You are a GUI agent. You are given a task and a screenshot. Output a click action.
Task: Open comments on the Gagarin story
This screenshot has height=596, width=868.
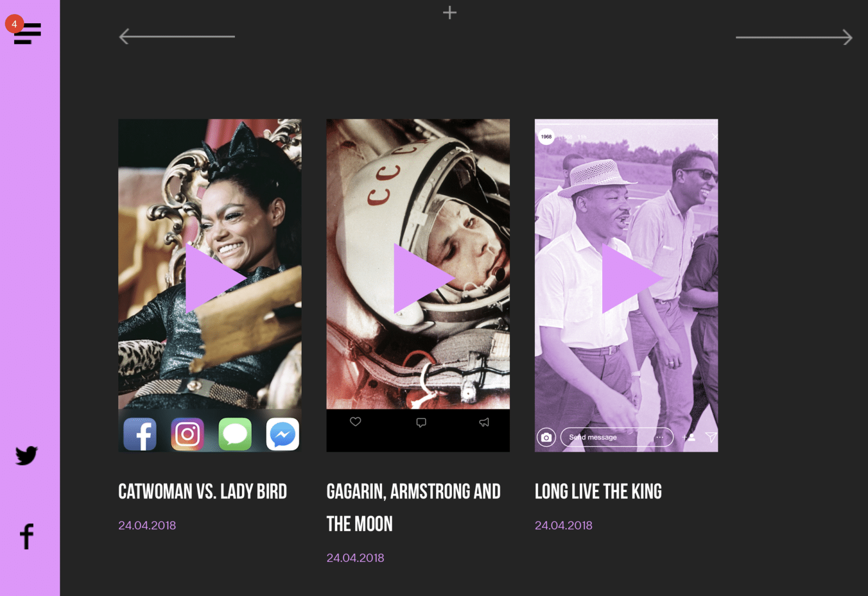(421, 422)
